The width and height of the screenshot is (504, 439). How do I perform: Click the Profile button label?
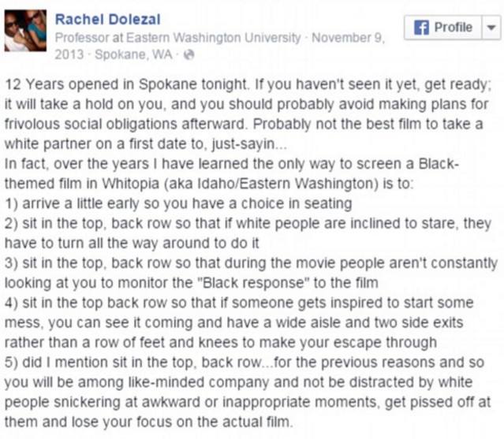pyautogui.click(x=454, y=28)
